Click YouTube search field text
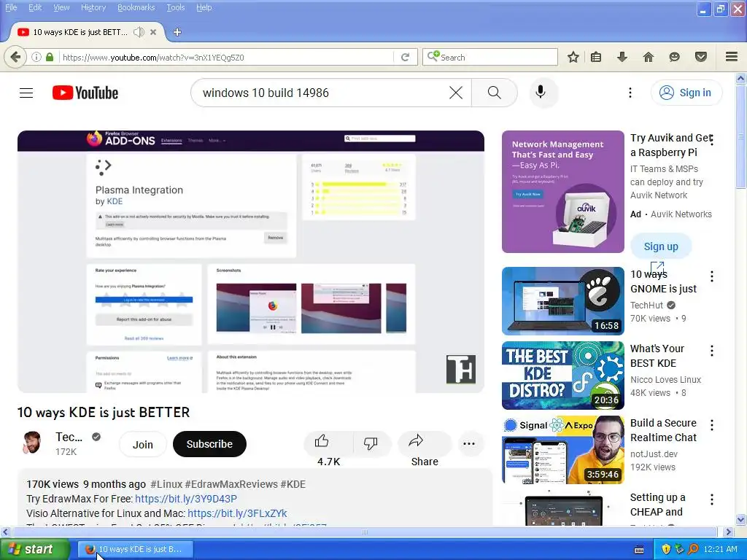Image resolution: width=747 pixels, height=560 pixels. click(266, 93)
